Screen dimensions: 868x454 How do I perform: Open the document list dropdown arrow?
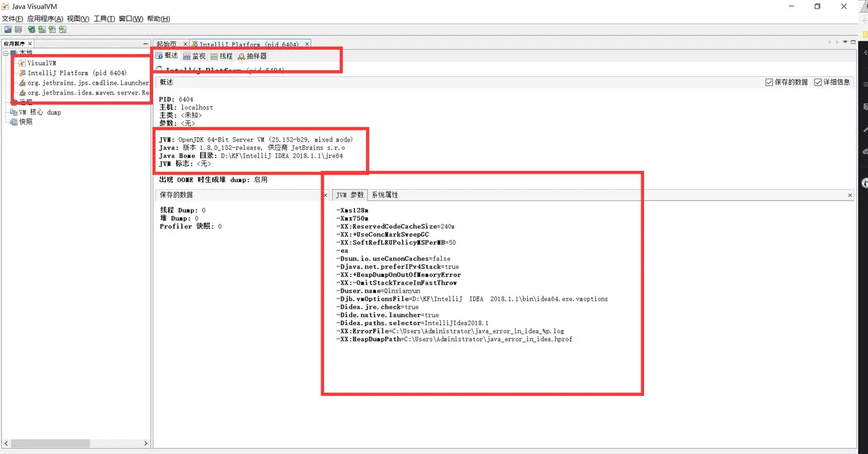click(845, 42)
